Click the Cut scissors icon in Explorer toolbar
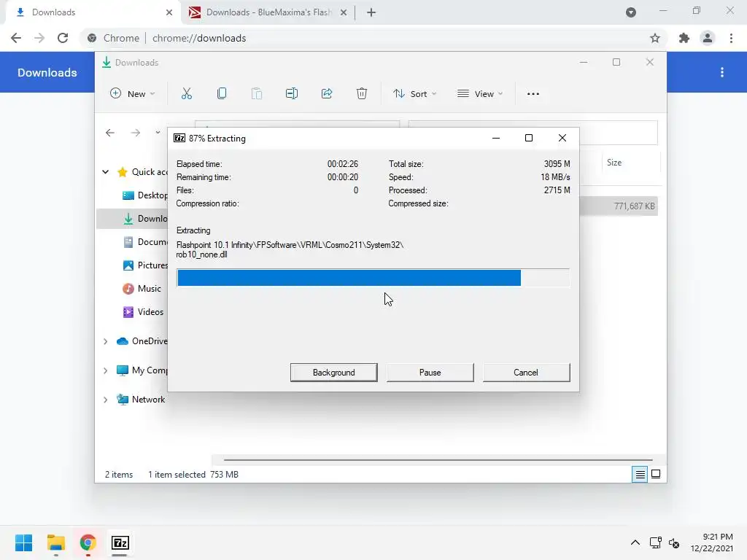This screenshot has width=747, height=560. coord(186,94)
